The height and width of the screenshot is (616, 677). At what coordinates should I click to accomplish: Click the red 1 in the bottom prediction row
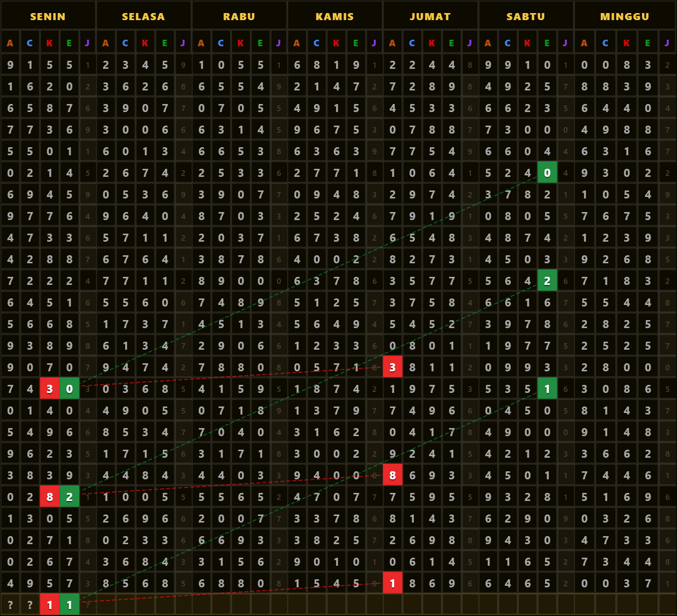[49, 604]
